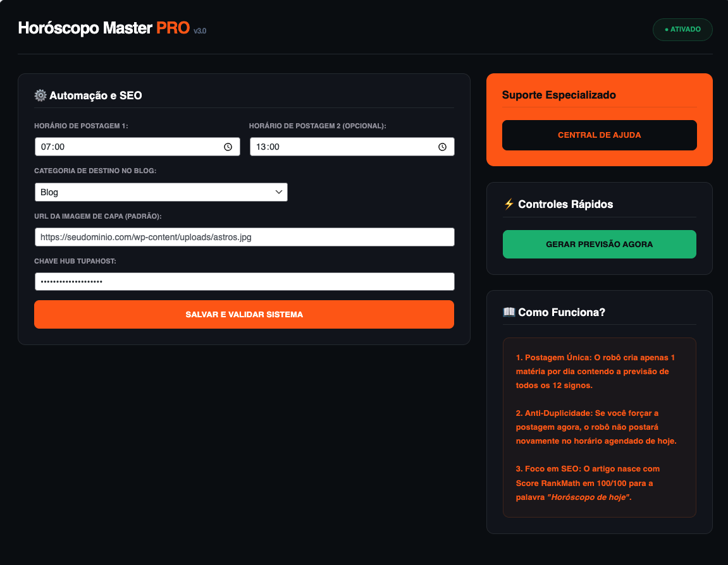Click the gear icon beside Automação e SEO

40,95
